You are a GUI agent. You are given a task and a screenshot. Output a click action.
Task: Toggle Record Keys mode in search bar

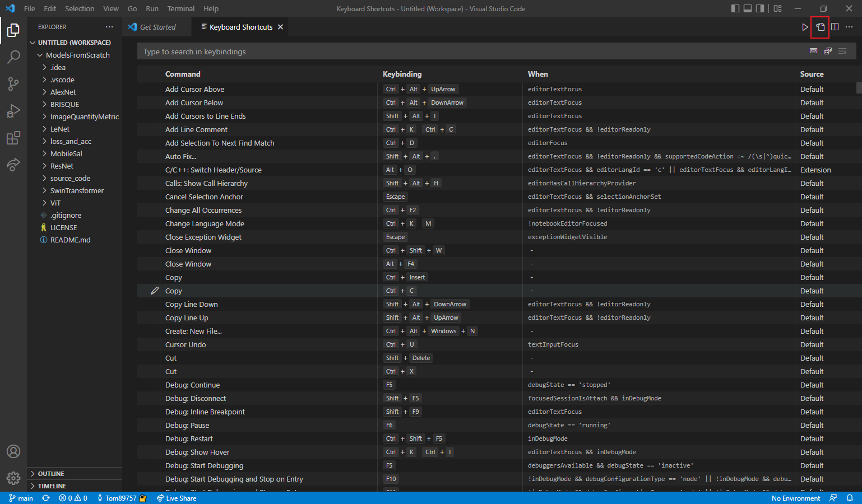point(814,51)
